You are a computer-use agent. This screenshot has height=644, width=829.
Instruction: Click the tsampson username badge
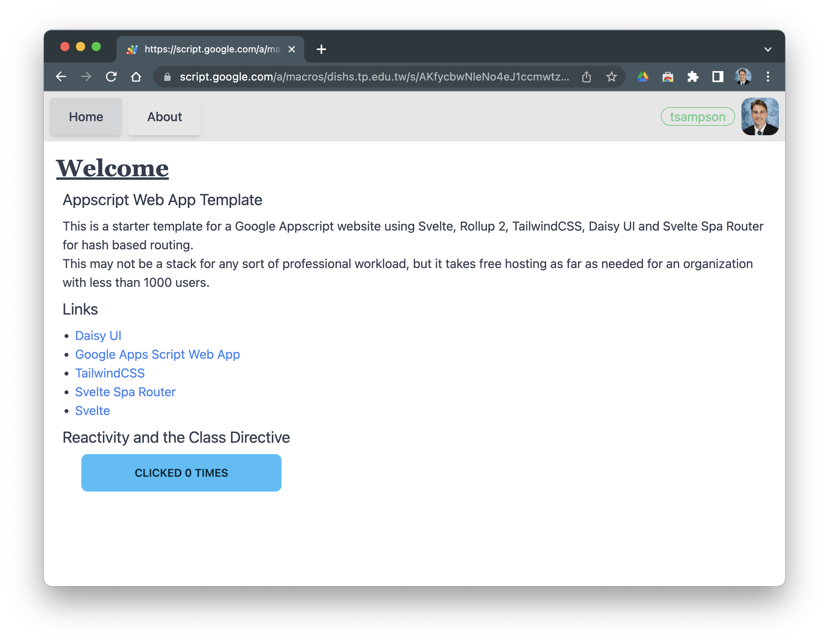(697, 117)
